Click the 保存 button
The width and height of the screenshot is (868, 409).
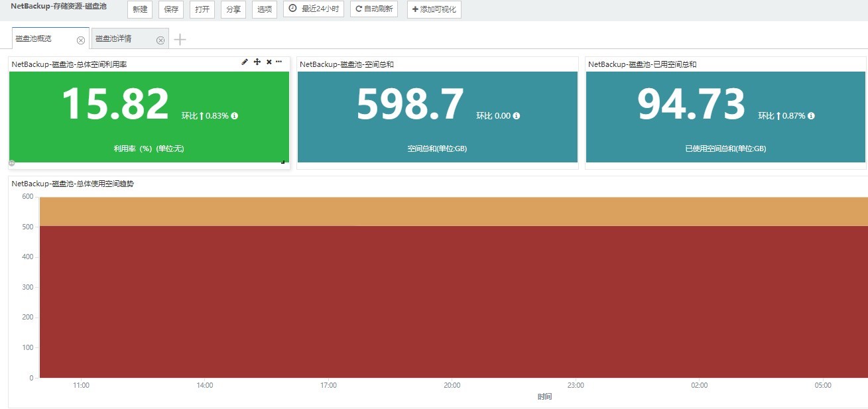tap(171, 9)
